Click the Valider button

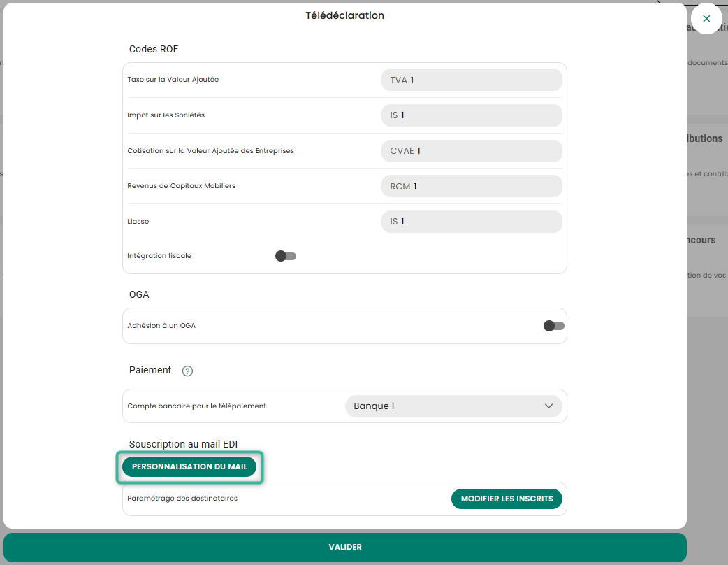tap(345, 547)
